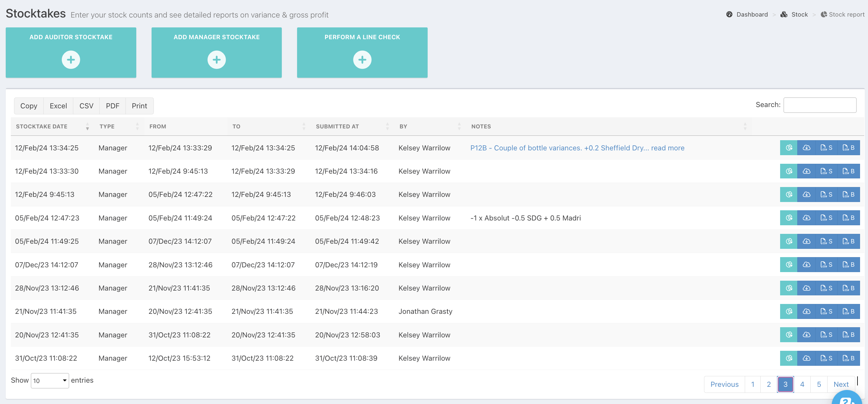Open the show entries count dropdown

(x=50, y=380)
